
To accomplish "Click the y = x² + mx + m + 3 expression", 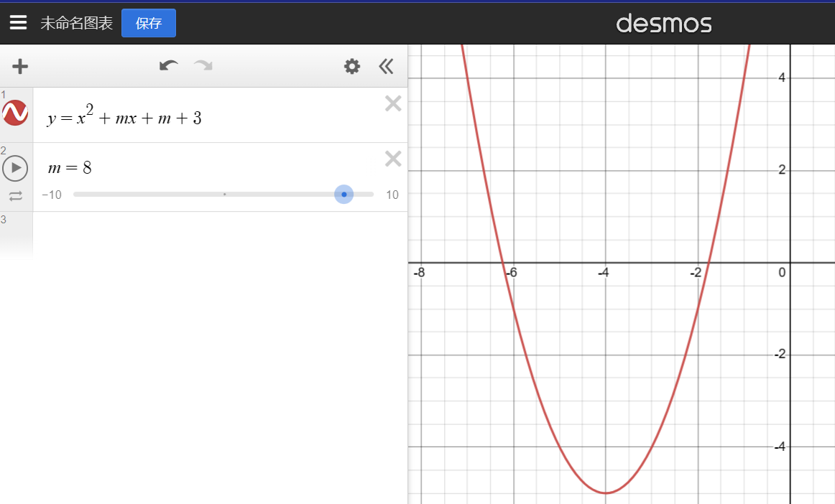I will [124, 116].
